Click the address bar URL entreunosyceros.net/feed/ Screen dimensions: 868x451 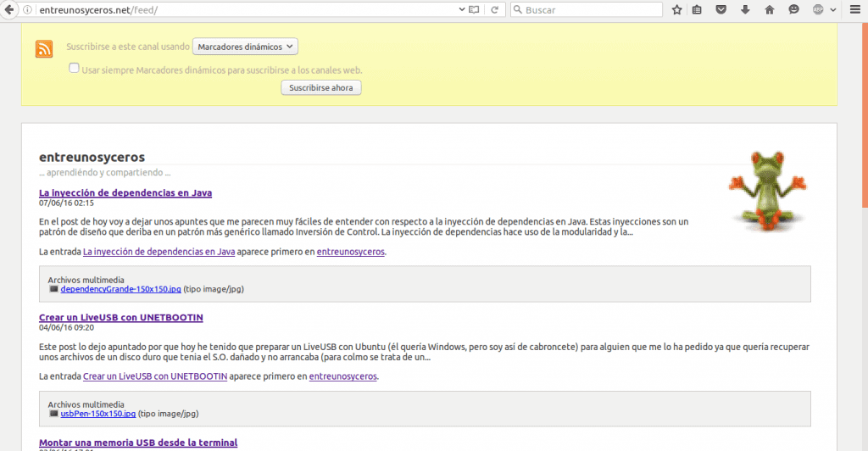point(98,10)
